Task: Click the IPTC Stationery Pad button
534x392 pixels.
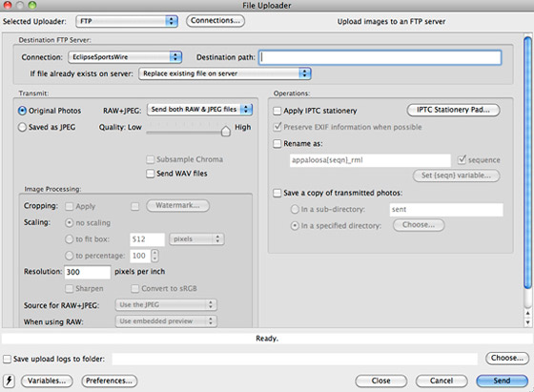Action: [x=453, y=110]
